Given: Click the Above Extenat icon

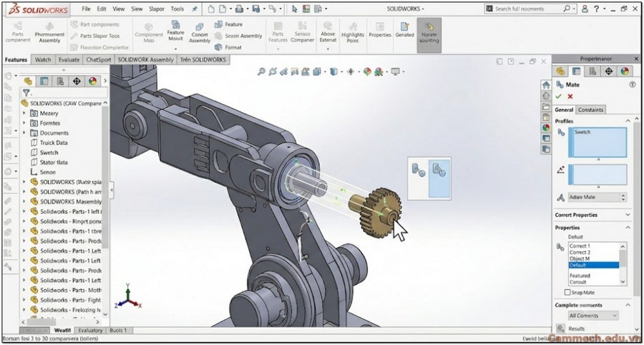Looking at the screenshot, I should click(328, 32).
